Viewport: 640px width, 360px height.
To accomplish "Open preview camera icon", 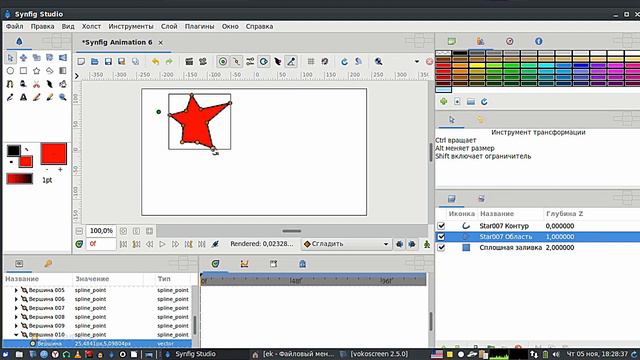I will [202, 62].
